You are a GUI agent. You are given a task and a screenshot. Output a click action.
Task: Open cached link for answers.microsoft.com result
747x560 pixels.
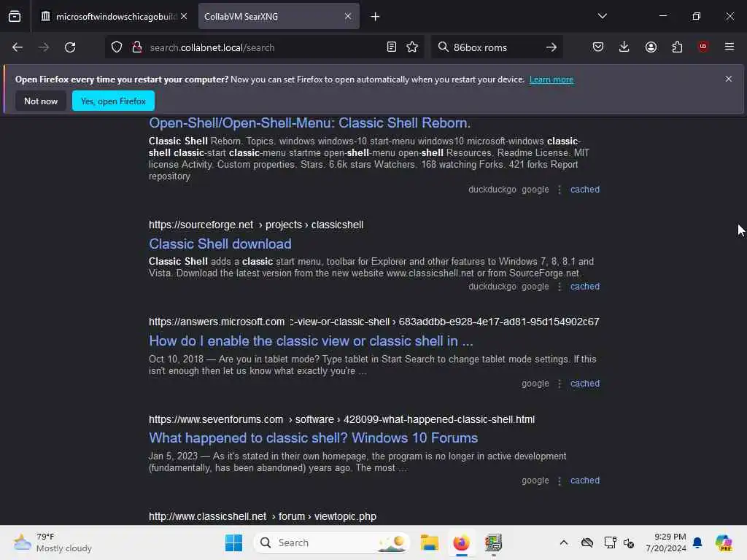(x=585, y=384)
